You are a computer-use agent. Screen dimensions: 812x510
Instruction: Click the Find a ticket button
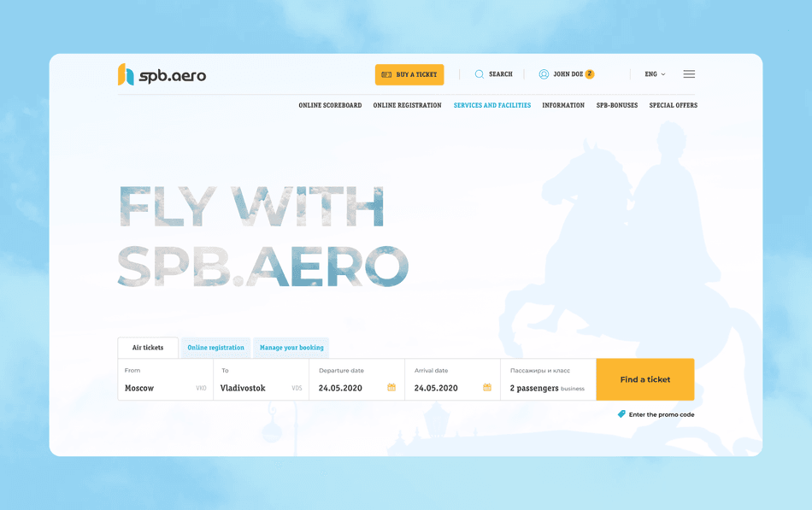(x=645, y=379)
